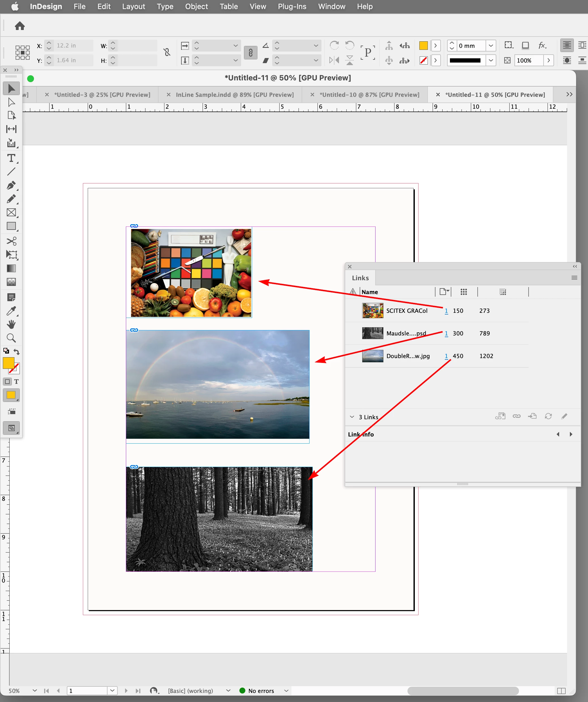Choose the Scissors tool

11,241
